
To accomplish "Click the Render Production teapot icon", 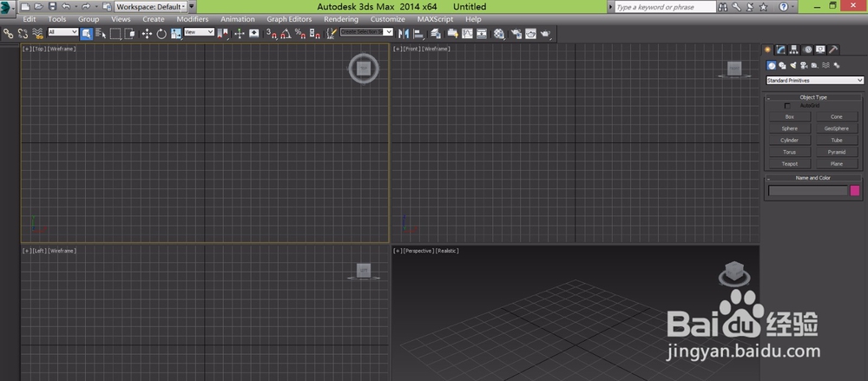I will 546,34.
